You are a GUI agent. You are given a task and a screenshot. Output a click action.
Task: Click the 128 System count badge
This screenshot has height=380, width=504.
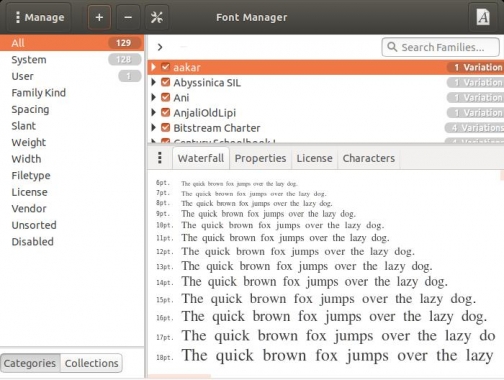click(124, 59)
